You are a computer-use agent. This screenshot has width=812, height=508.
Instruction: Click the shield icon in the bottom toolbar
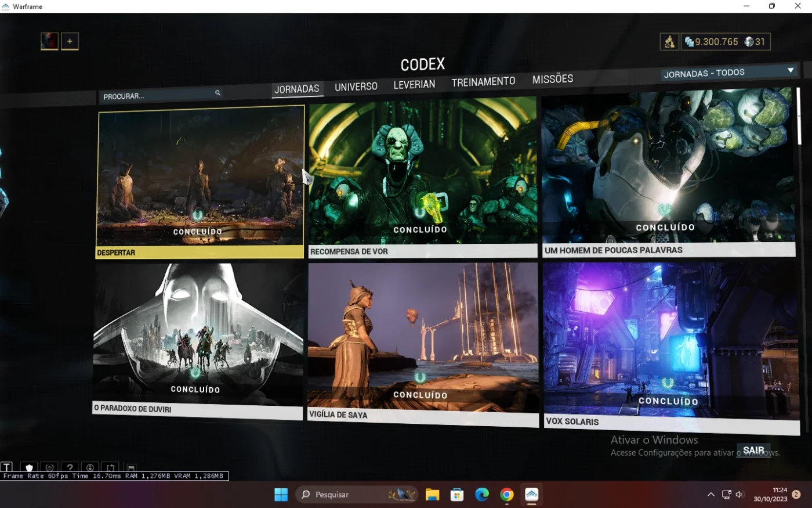point(29,467)
